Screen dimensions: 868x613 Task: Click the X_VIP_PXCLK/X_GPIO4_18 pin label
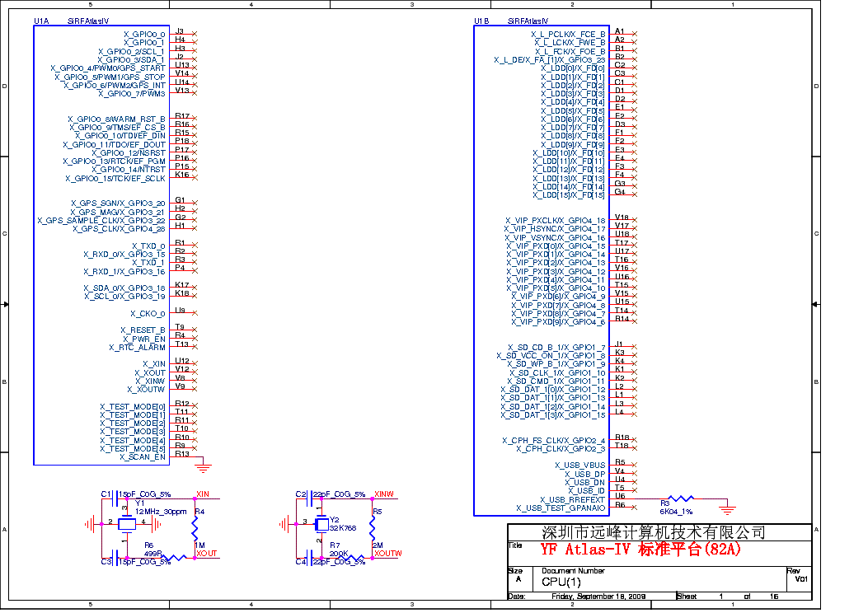pyautogui.click(x=556, y=220)
